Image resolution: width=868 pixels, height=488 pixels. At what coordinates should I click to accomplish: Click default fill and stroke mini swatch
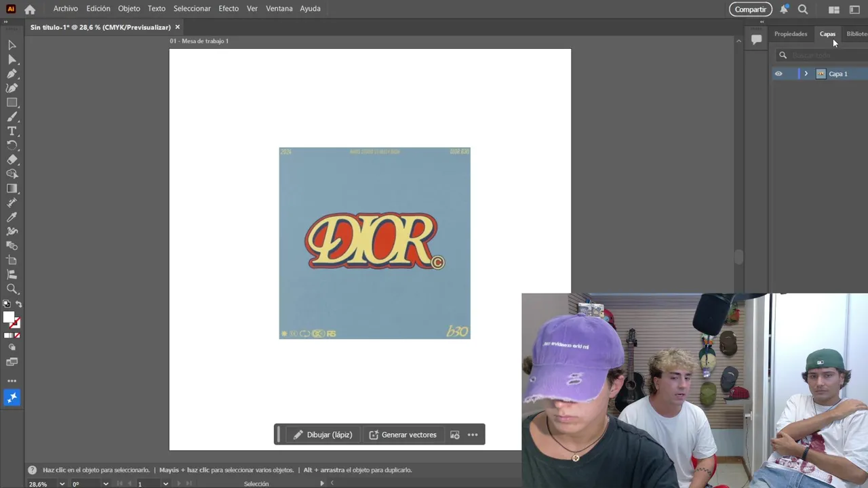click(5, 304)
